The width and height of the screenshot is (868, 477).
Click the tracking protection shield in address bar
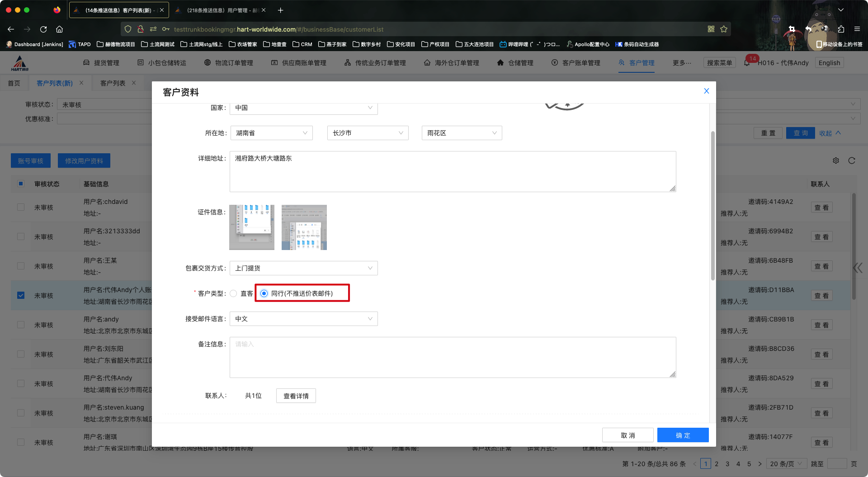tap(128, 28)
